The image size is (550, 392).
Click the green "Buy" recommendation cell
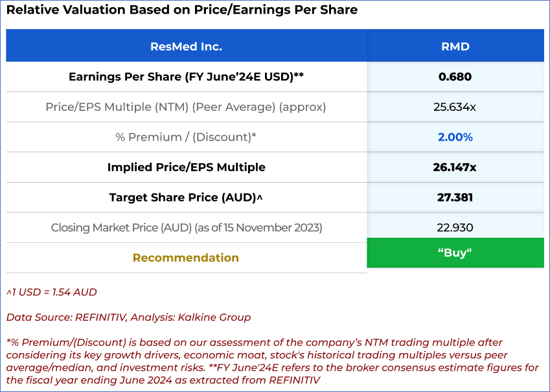[x=455, y=253]
